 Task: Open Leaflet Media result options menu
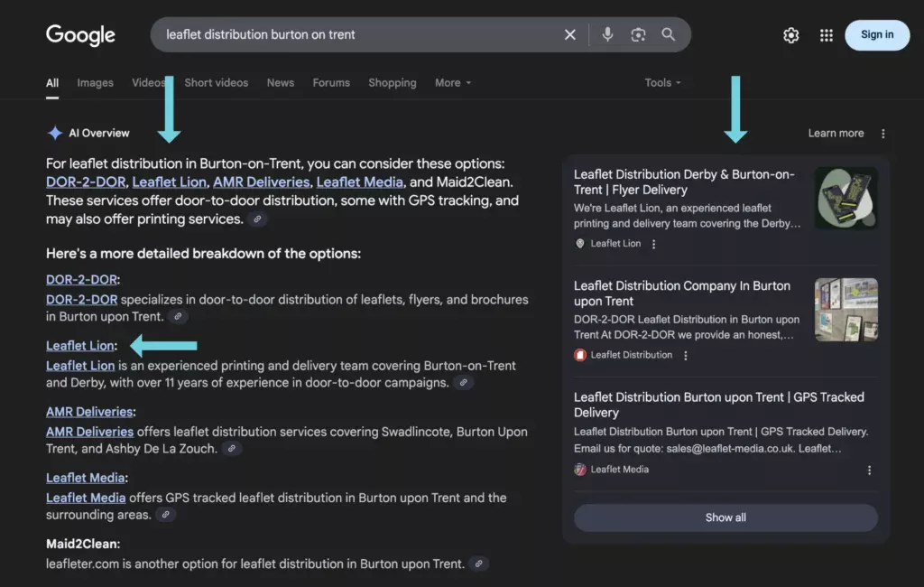tap(869, 471)
